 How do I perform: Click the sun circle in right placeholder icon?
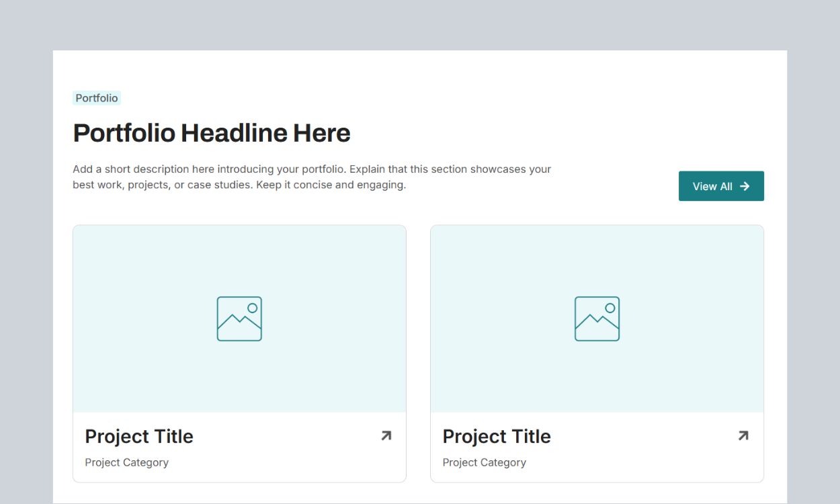(610, 308)
